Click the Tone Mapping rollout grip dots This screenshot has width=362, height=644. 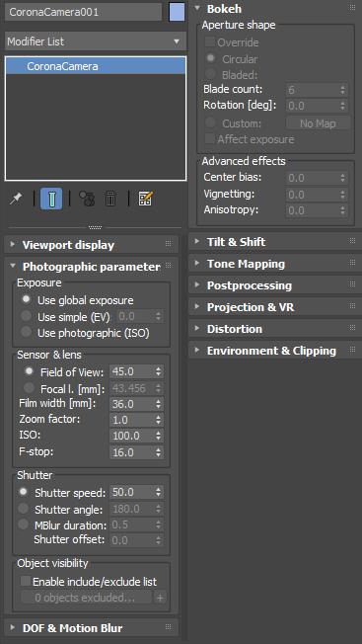click(352, 263)
